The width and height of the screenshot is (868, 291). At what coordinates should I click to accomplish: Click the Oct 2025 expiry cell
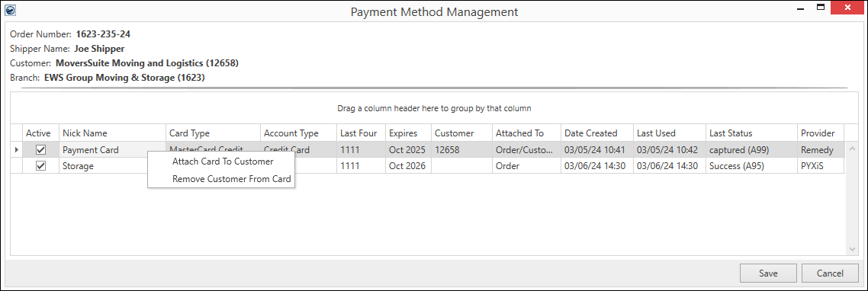tap(409, 149)
